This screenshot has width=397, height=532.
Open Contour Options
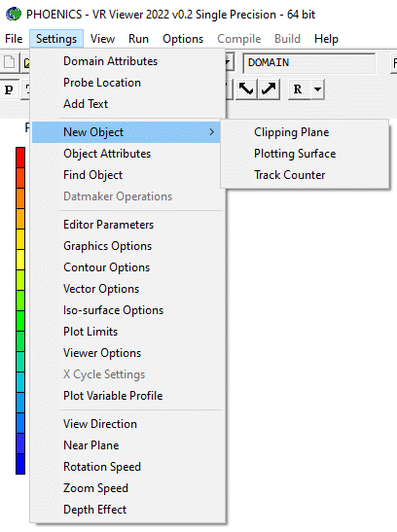127,267
